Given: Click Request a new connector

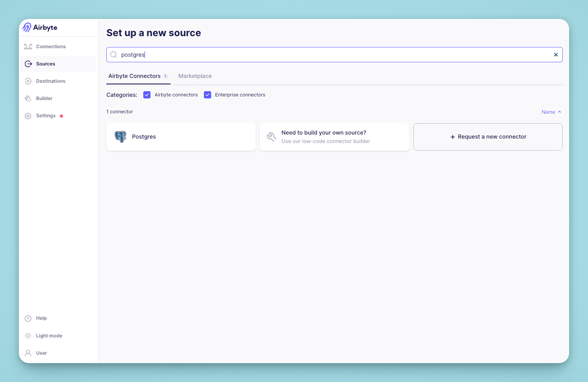Looking at the screenshot, I should click(x=488, y=137).
